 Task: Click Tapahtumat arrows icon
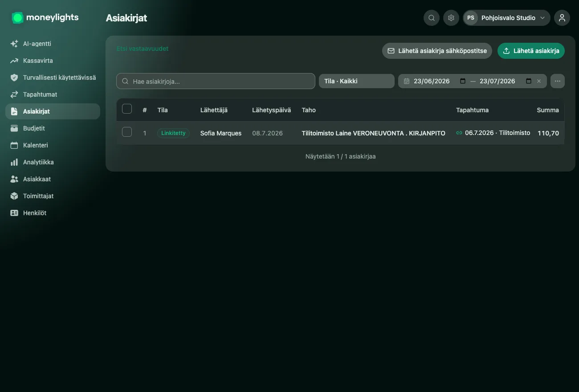(14, 94)
